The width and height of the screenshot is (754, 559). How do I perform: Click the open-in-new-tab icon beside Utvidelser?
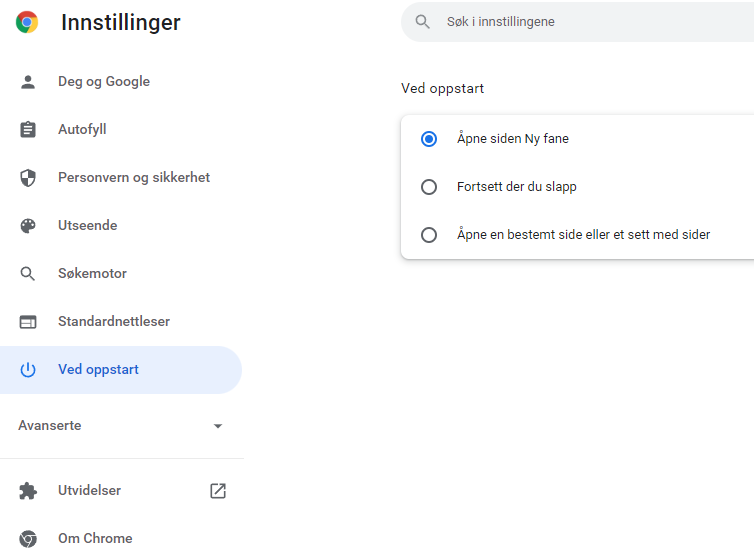218,491
